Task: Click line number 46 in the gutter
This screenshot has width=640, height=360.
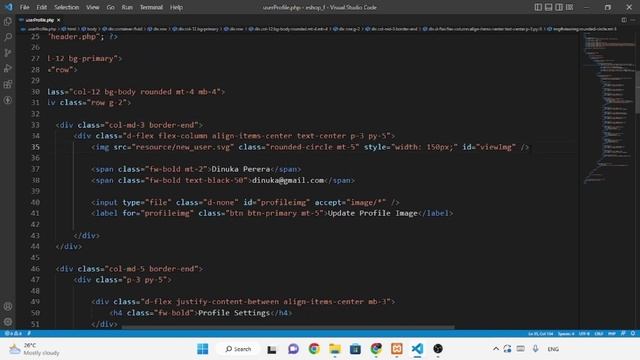Action: tap(35, 269)
